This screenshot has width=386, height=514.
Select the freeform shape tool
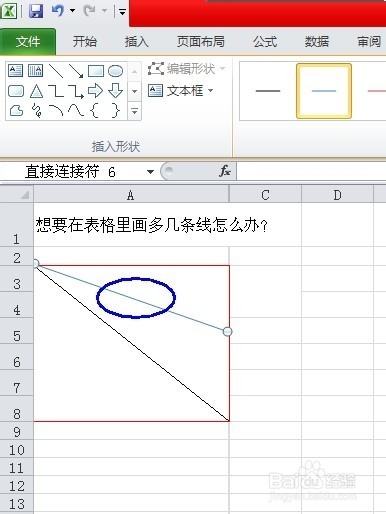tap(16, 110)
